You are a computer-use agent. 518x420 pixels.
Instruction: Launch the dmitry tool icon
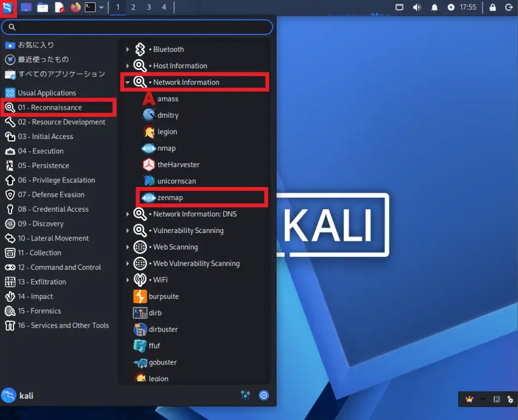pos(149,115)
